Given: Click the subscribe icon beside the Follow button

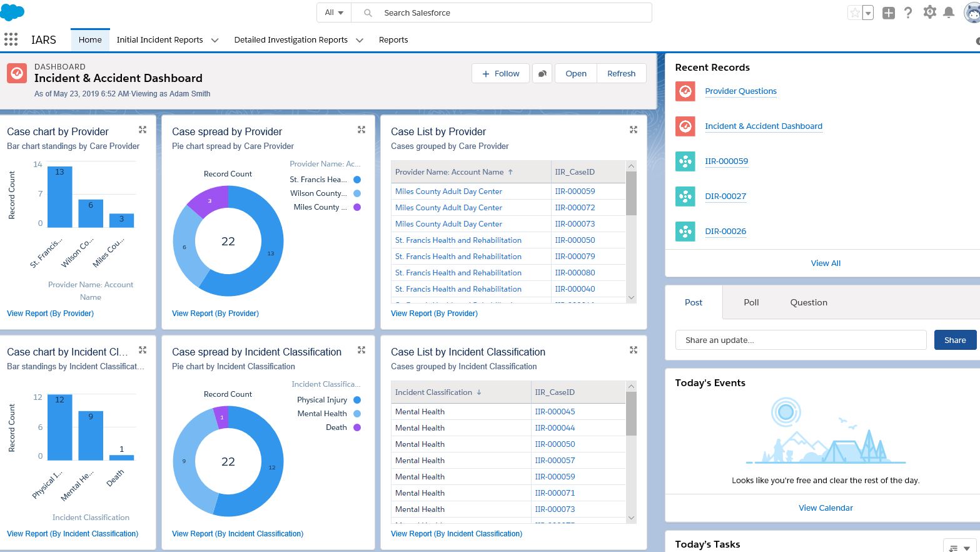Looking at the screenshot, I should [x=542, y=73].
